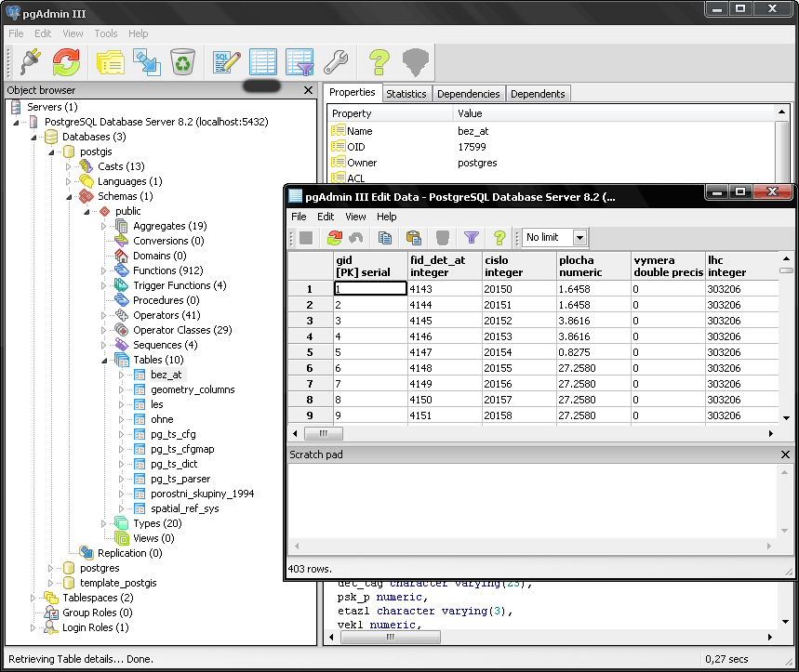
Task: Open maintenance wrench tool
Action: click(336, 62)
